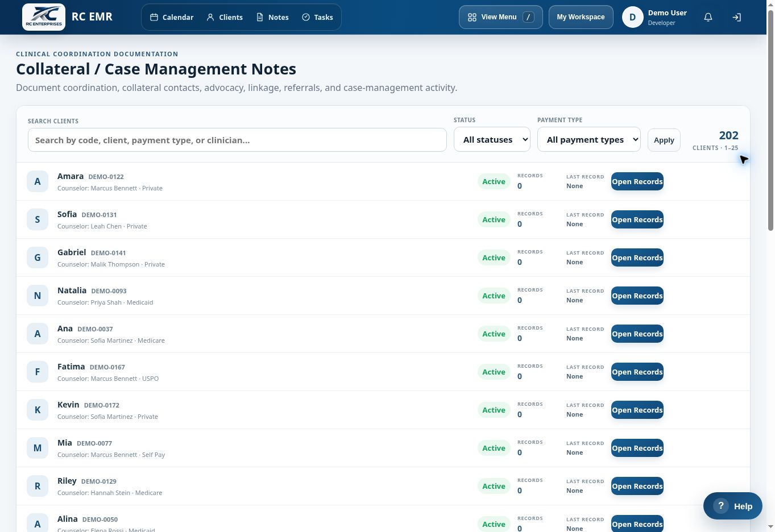Click the question mark Help icon
The image size is (775, 532).
click(x=720, y=506)
